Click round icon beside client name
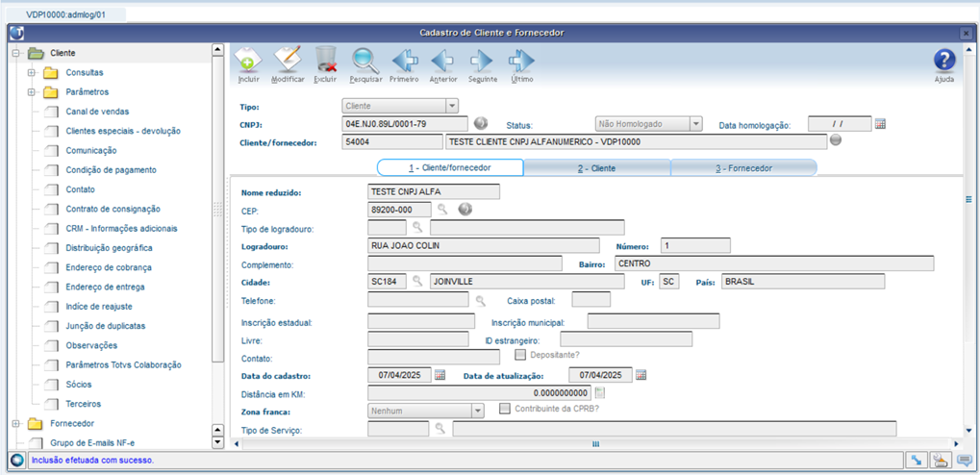 coord(836,140)
